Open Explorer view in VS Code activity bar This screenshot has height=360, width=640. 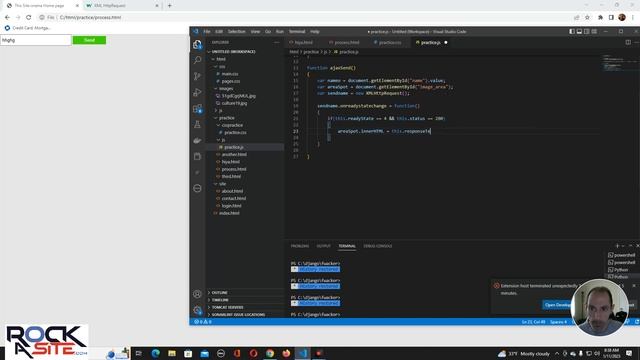coord(198,44)
